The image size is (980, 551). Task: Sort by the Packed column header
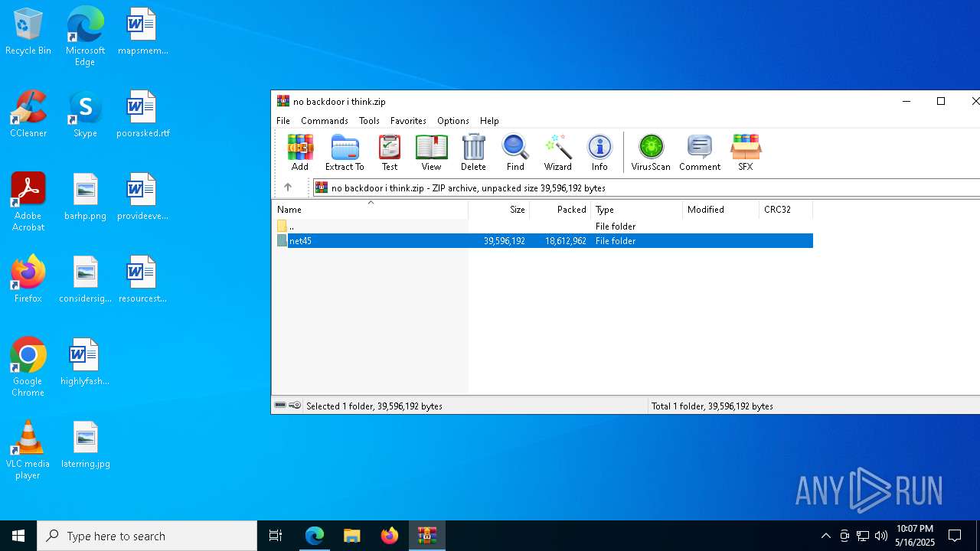(560, 210)
